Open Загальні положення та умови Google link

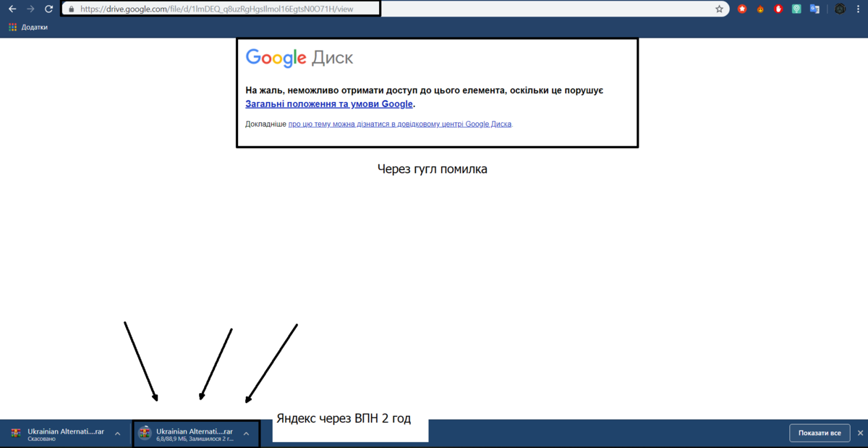pos(329,103)
